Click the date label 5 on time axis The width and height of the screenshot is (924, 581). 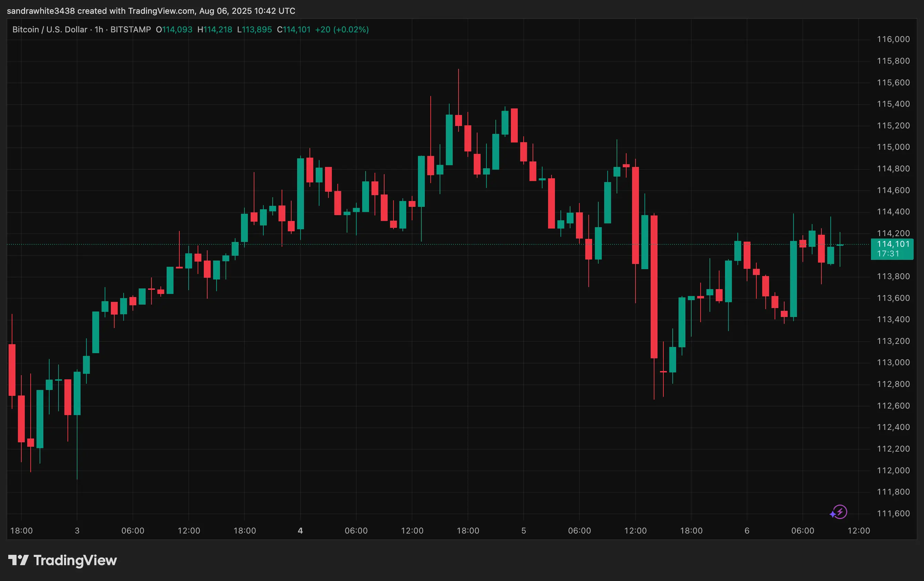click(524, 531)
